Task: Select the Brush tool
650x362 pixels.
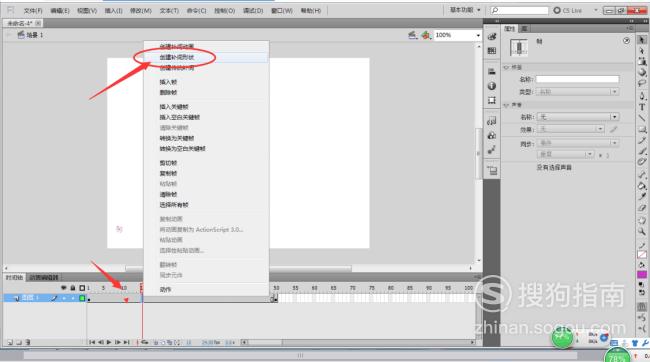Action: click(x=642, y=151)
